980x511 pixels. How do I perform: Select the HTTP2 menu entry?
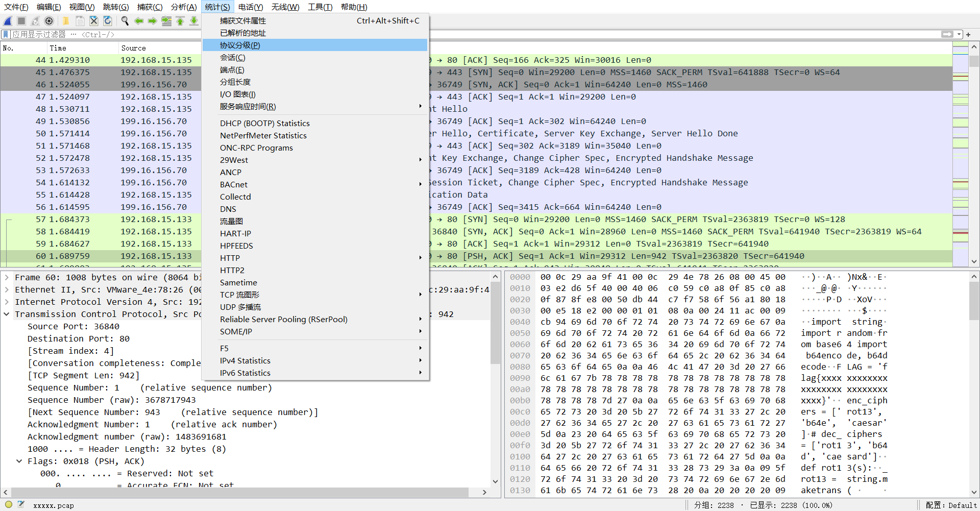pyautogui.click(x=315, y=270)
